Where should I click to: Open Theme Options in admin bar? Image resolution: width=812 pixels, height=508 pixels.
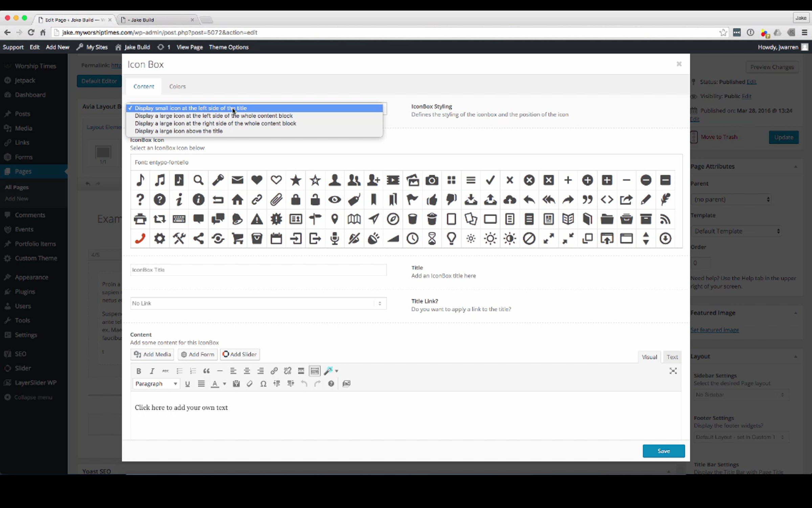229,47
